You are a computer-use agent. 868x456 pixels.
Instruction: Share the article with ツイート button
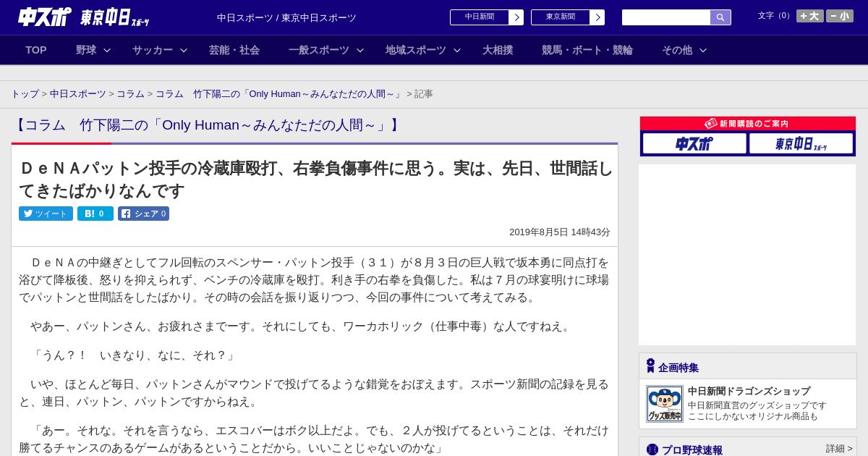(x=46, y=214)
